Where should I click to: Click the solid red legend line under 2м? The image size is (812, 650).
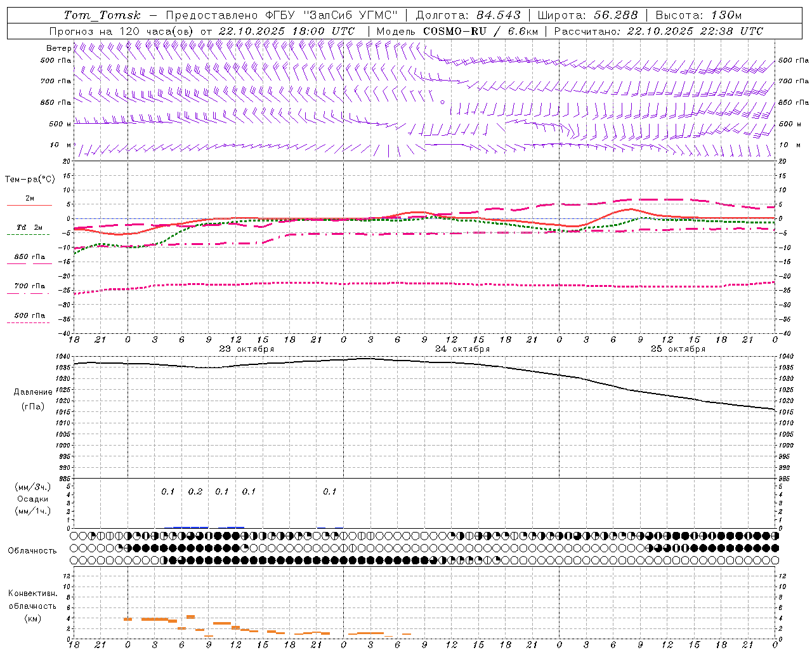click(x=29, y=205)
